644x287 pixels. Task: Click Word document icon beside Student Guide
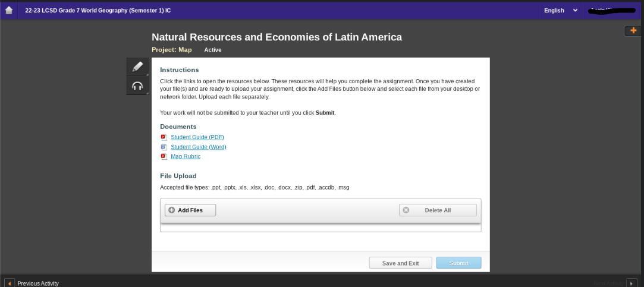pyautogui.click(x=164, y=147)
